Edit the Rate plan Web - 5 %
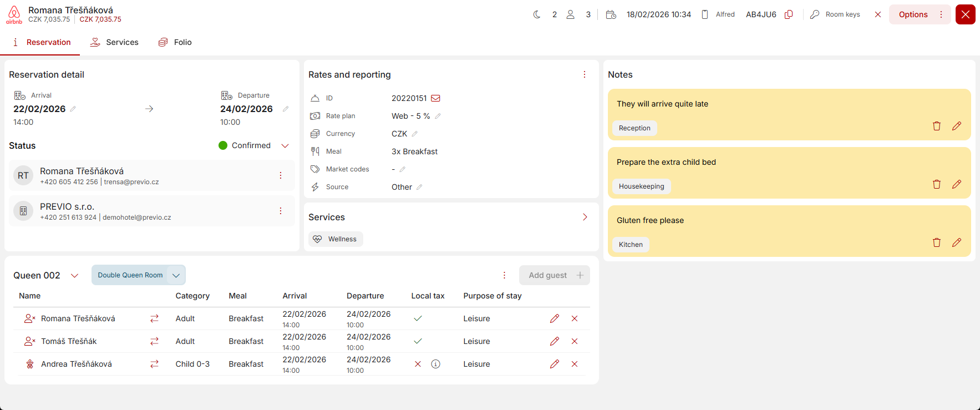Viewport: 980px width, 410px height. (438, 116)
